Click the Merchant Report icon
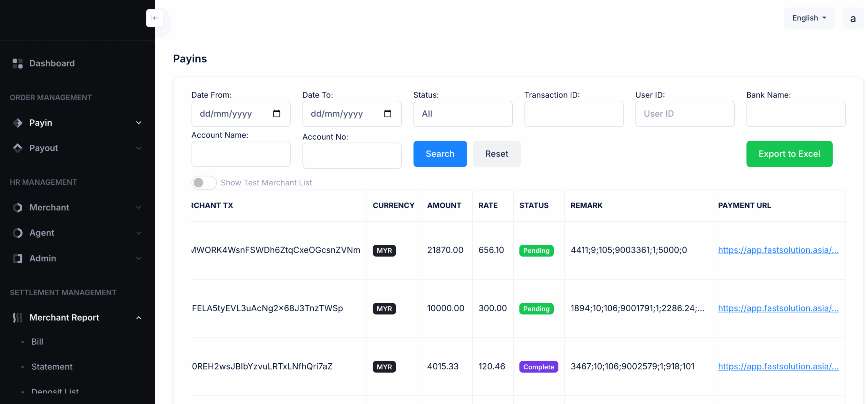 [17, 318]
